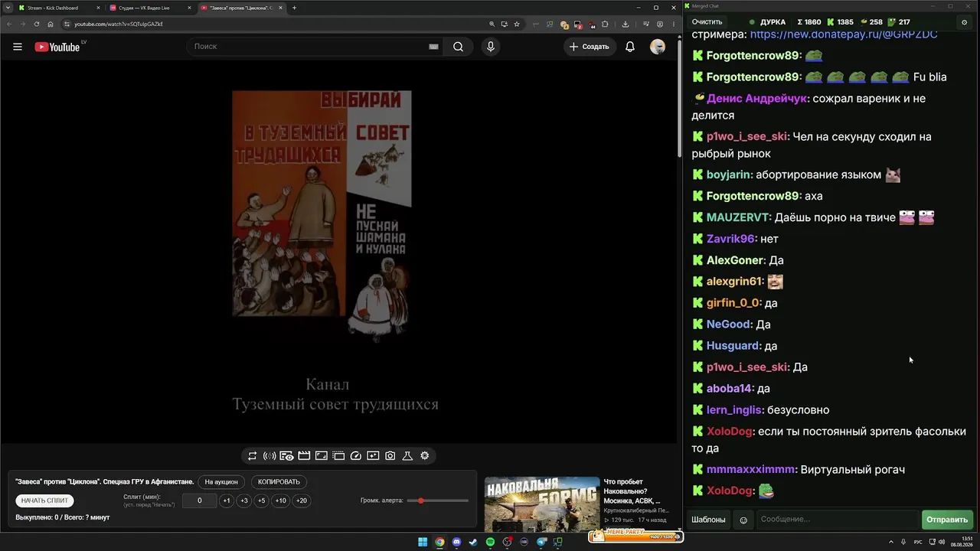This screenshot has height=551, width=980.
Task: Click username MAUZERVT in chat
Action: point(738,217)
